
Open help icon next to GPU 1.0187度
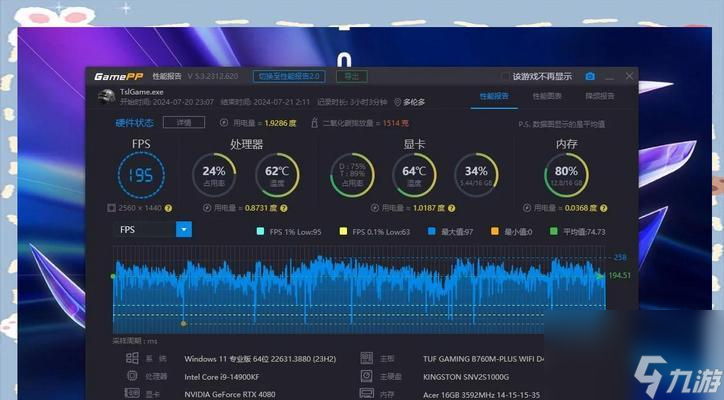coord(452,208)
